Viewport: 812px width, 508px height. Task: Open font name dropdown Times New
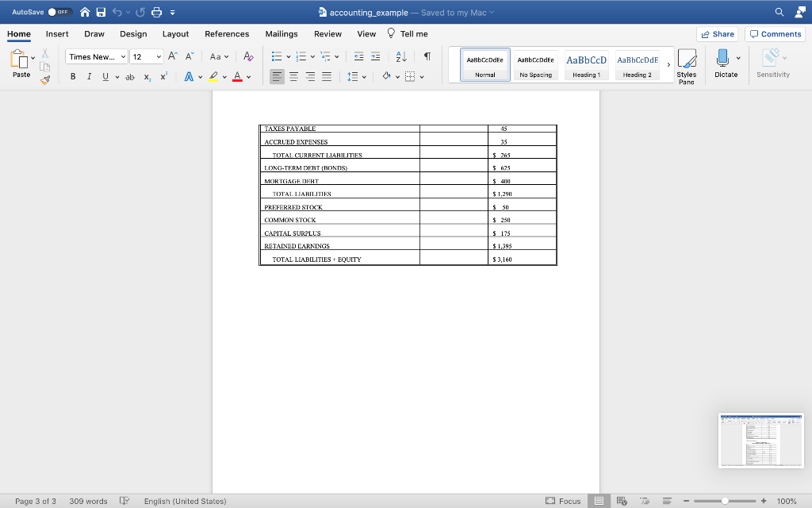click(x=123, y=56)
